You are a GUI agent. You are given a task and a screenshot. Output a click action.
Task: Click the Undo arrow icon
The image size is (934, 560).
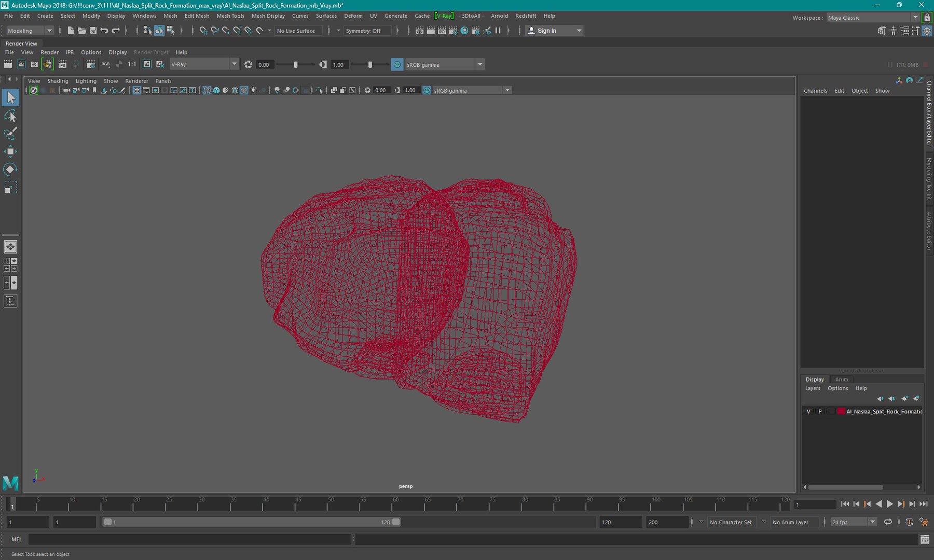(104, 31)
